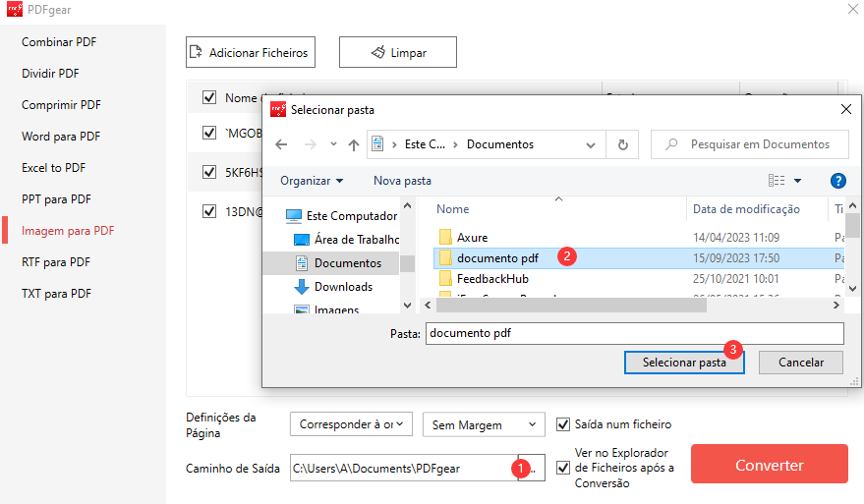
Task: Select Imagens in navigation tree
Action: (x=327, y=309)
